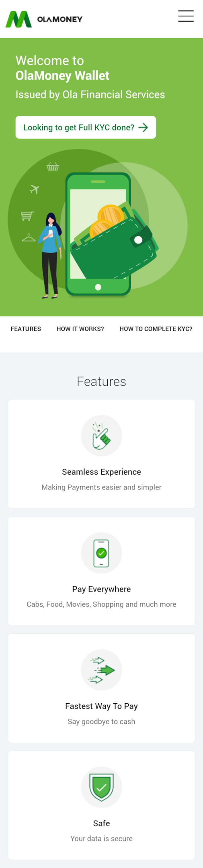Image resolution: width=203 pixels, height=868 pixels.
Task: Open How To Complete KYC? tab
Action: (156, 329)
